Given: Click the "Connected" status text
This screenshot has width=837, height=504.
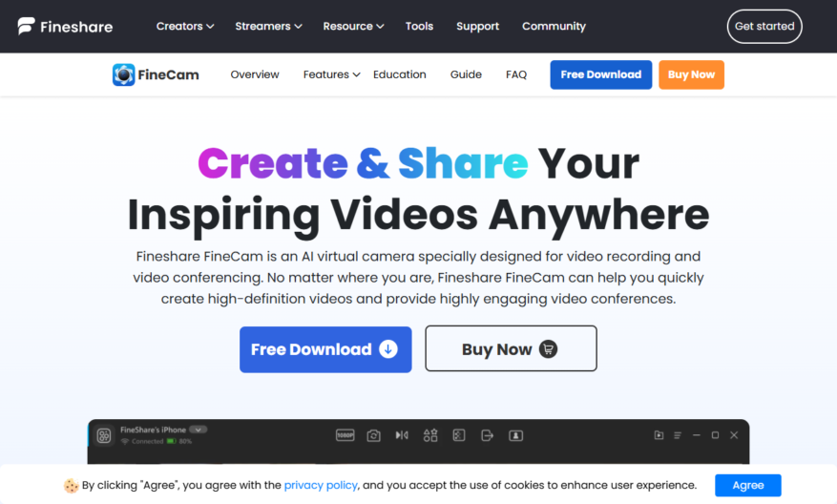Looking at the screenshot, I should [x=147, y=442].
